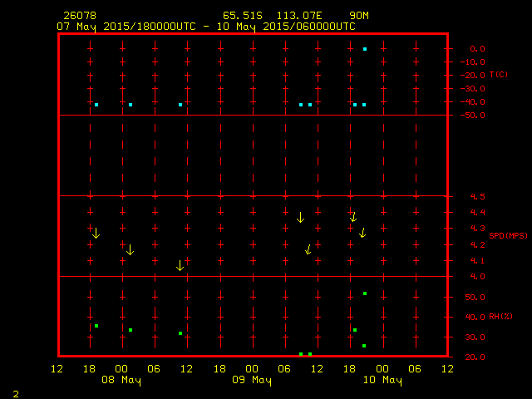Select the 90M elevation label
This screenshot has width=532, height=399.
click(360, 16)
